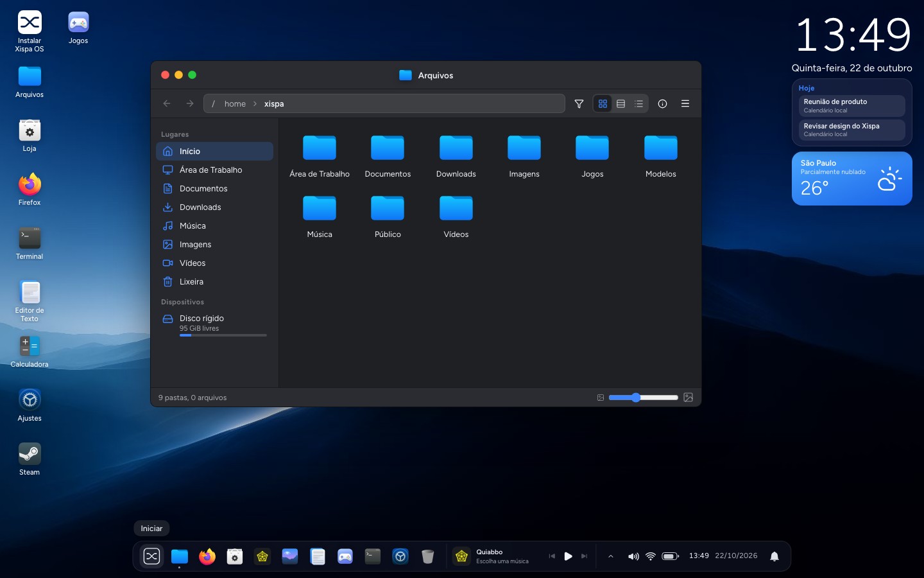Image resolution: width=924 pixels, height=578 pixels.
Task: Open the hamburger menu in Arquivos
Action: (x=685, y=103)
